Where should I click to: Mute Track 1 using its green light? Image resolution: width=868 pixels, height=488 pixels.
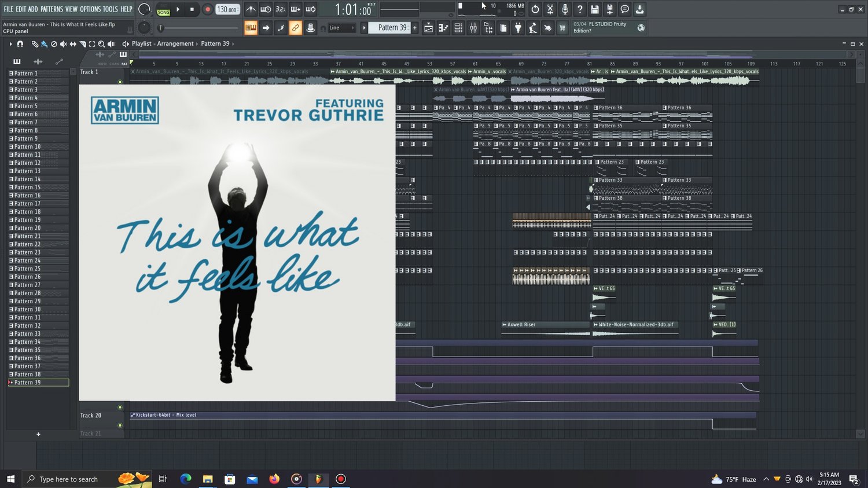pos(120,82)
